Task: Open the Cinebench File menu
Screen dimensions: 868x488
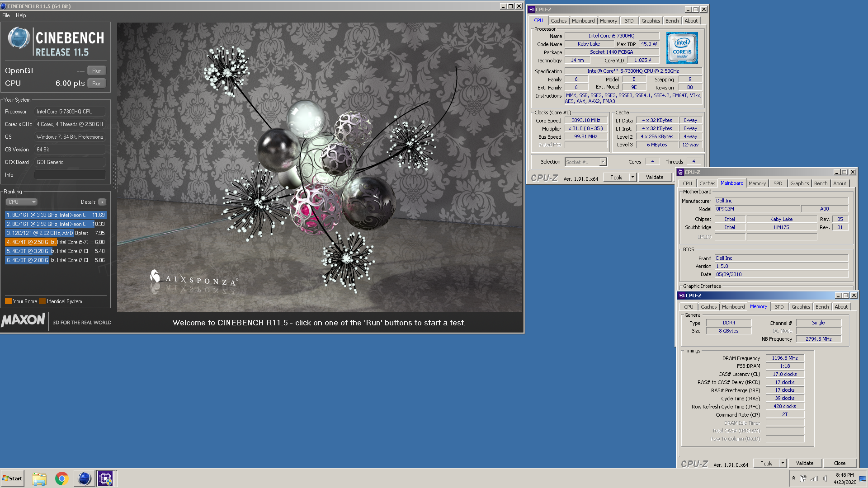Action: (x=6, y=15)
